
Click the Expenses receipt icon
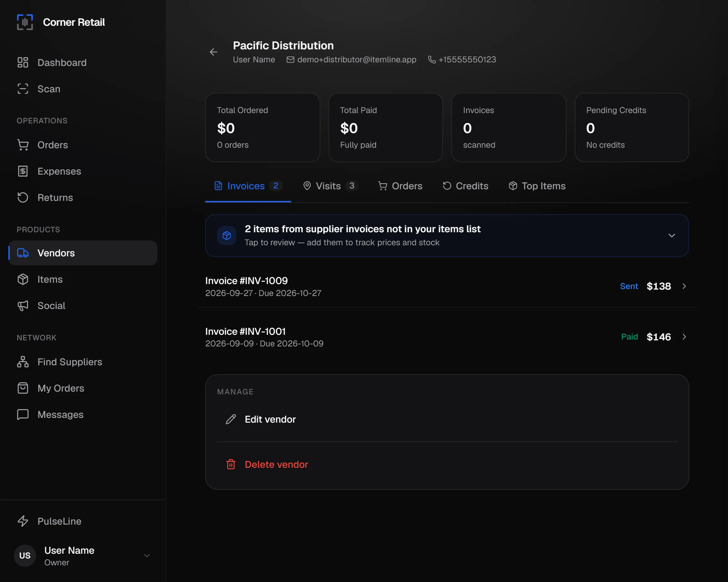(23, 171)
